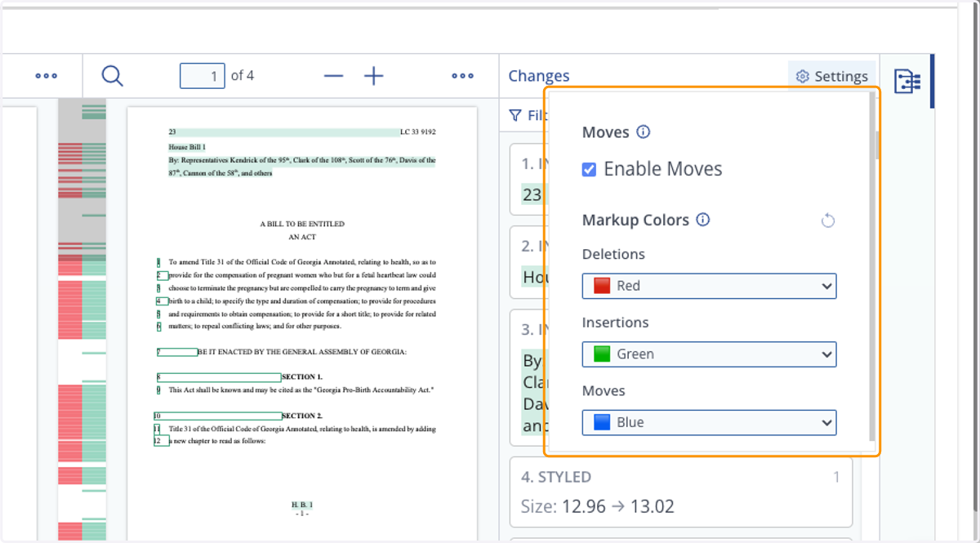980x543 pixels.
Task: Click the Settings gear button
Action: click(x=831, y=76)
